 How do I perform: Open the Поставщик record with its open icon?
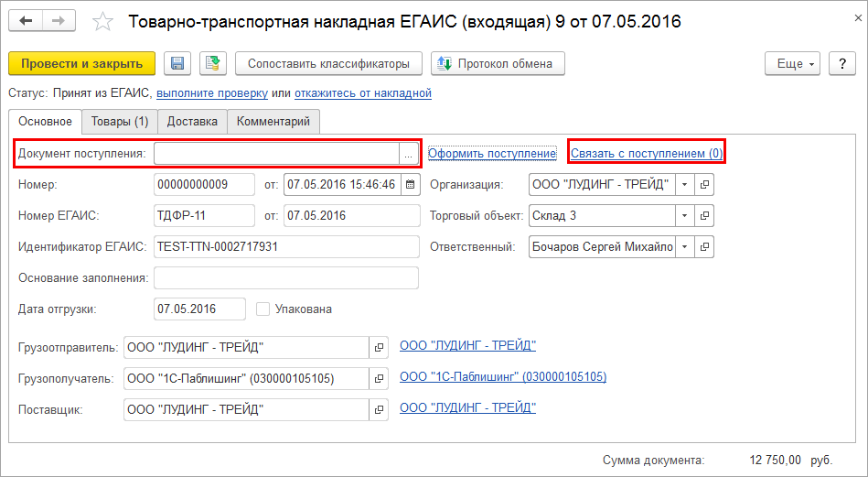click(379, 409)
